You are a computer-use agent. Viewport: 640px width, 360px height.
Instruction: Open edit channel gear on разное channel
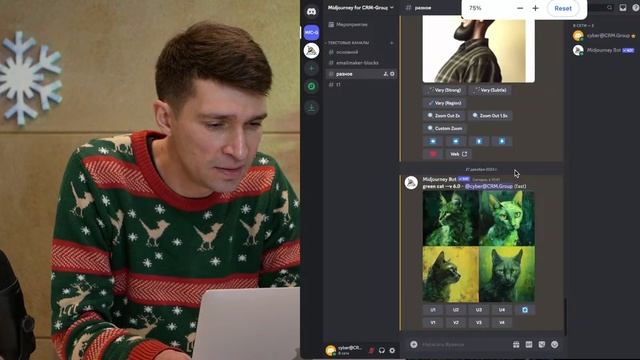(392, 74)
